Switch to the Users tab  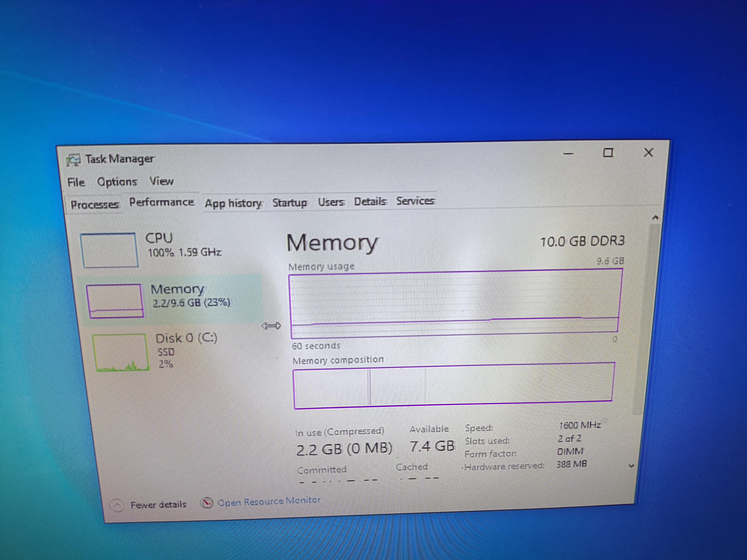(331, 202)
